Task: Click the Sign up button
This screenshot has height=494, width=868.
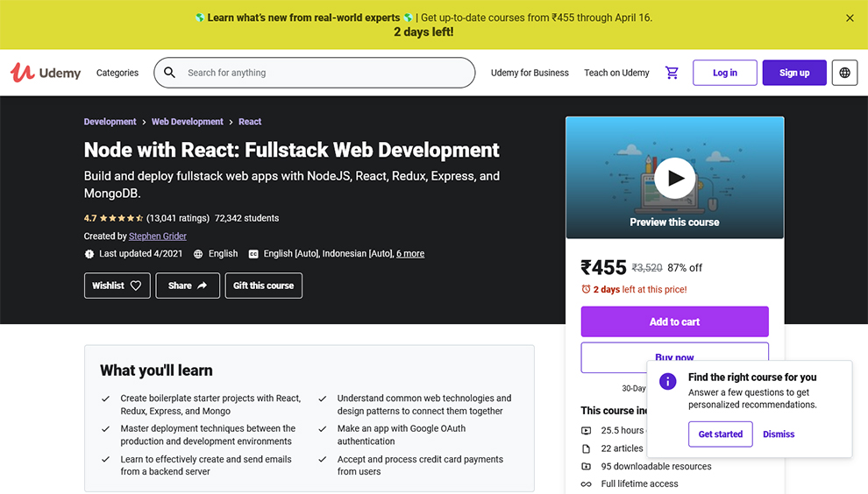Action: pyautogui.click(x=794, y=73)
